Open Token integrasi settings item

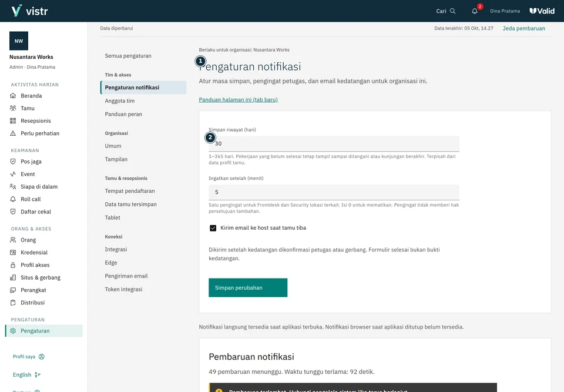coord(123,289)
